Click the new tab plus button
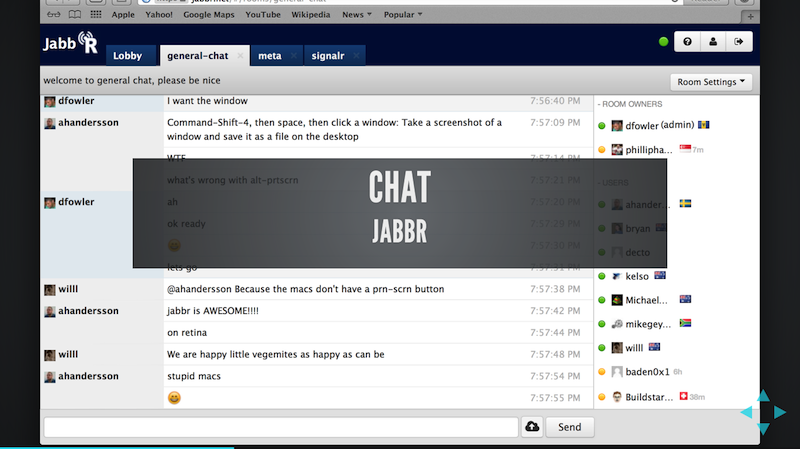800x449 pixels. [750, 16]
